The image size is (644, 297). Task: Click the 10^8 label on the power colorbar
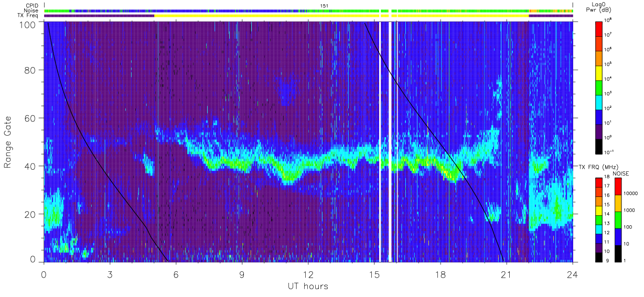[x=608, y=20]
